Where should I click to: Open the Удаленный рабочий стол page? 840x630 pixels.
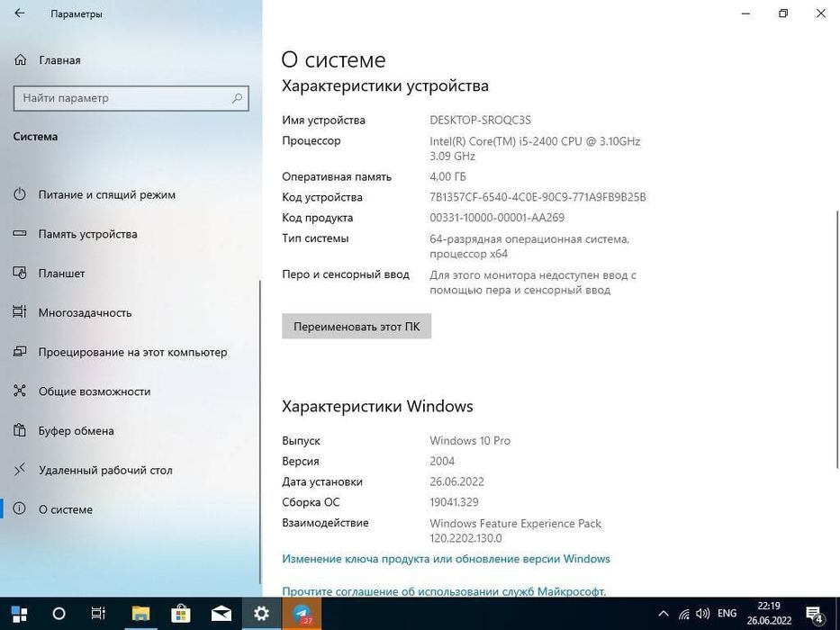click(105, 471)
